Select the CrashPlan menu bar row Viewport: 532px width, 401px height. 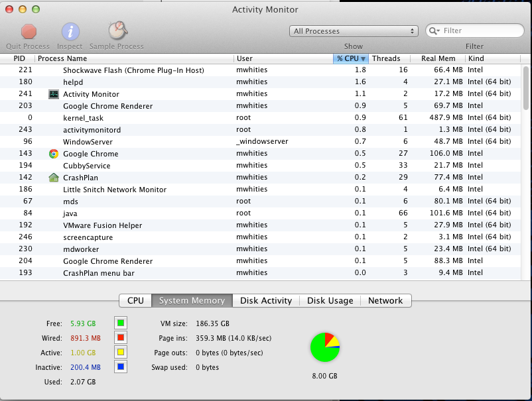(x=260, y=273)
